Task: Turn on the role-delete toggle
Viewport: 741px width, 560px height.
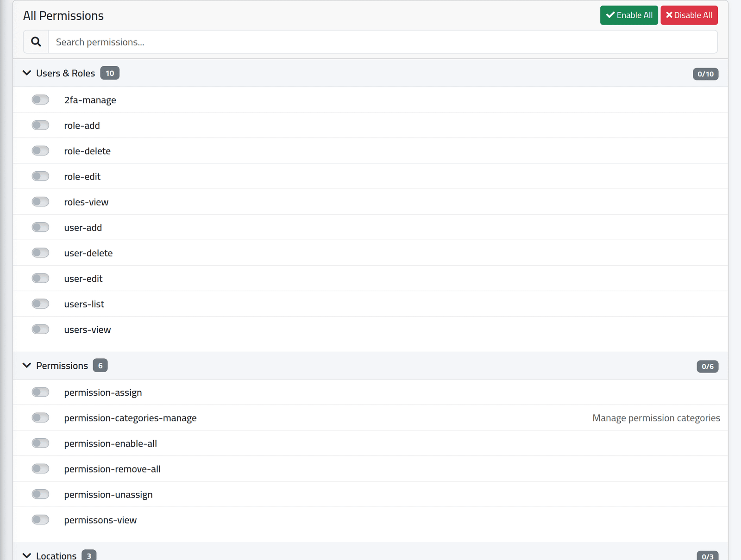Action: (x=40, y=150)
